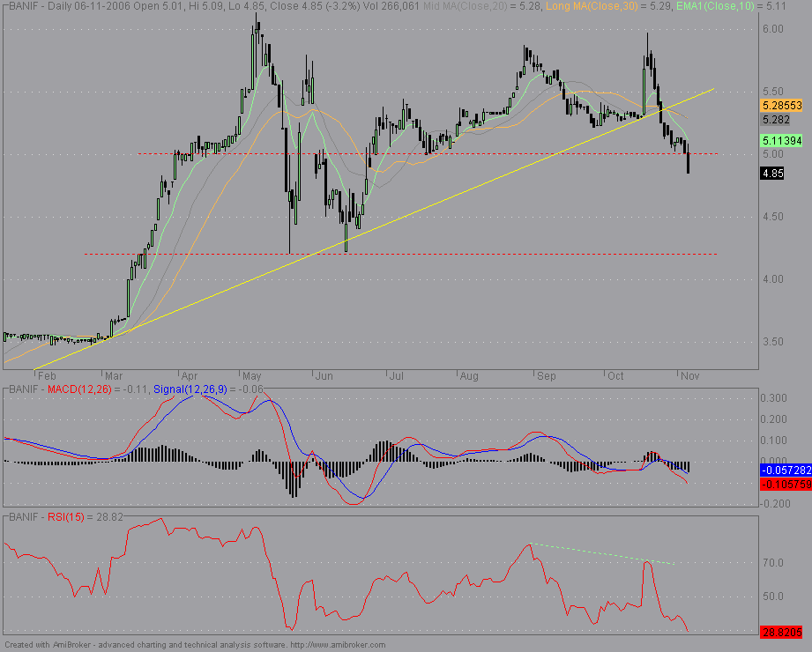Click the 0.200 MACD axis label
The width and height of the screenshot is (812, 652).
[773, 419]
